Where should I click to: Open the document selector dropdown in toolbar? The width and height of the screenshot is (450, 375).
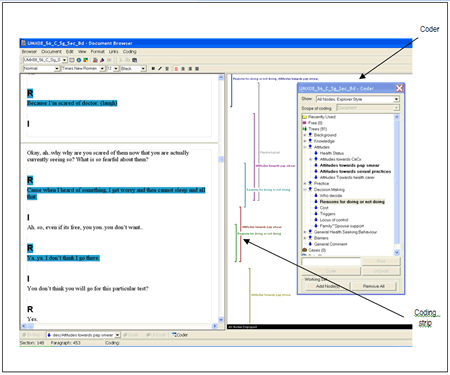click(x=64, y=60)
